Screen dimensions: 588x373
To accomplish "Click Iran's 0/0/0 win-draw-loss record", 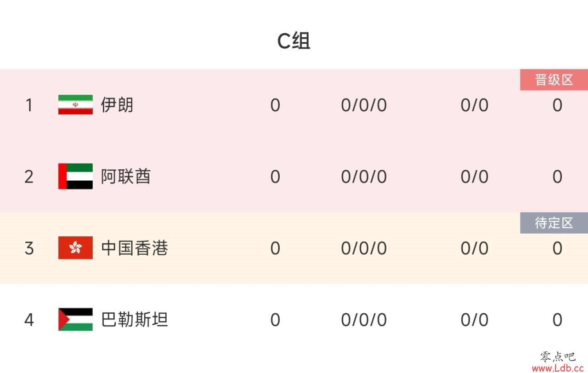I will coord(364,105).
